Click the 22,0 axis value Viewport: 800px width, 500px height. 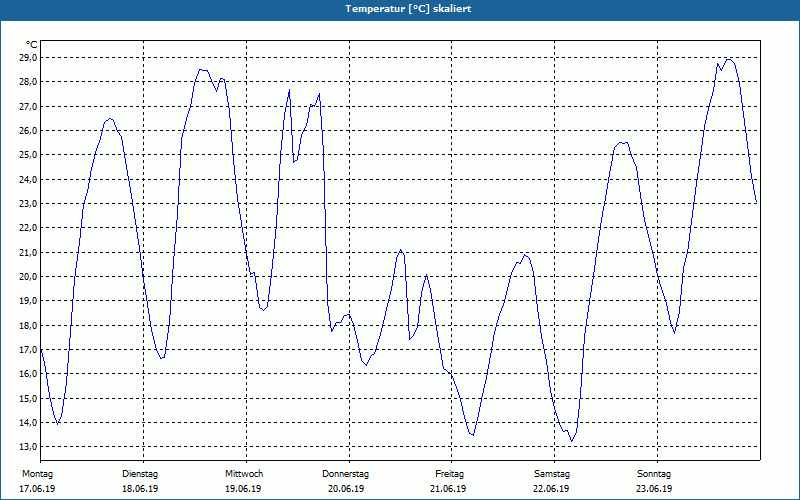pyautogui.click(x=28, y=228)
